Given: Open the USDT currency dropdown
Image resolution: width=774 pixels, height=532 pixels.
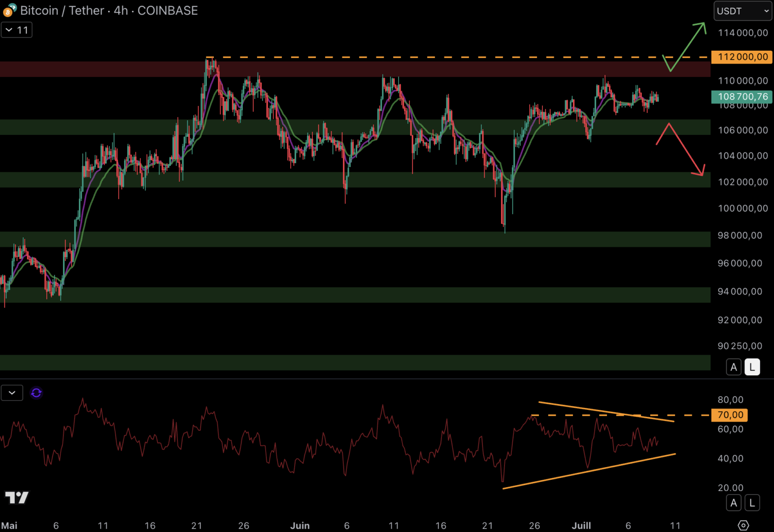Looking at the screenshot, I should [x=742, y=11].
